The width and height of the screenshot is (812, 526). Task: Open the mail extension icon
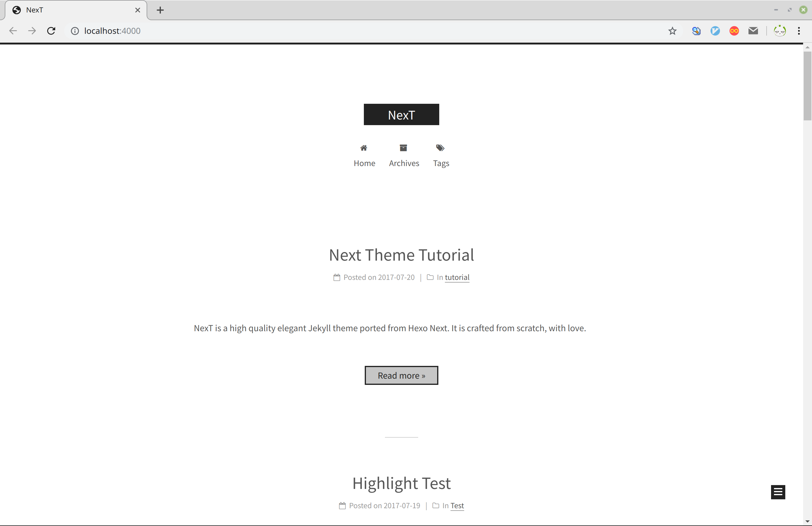coord(753,31)
